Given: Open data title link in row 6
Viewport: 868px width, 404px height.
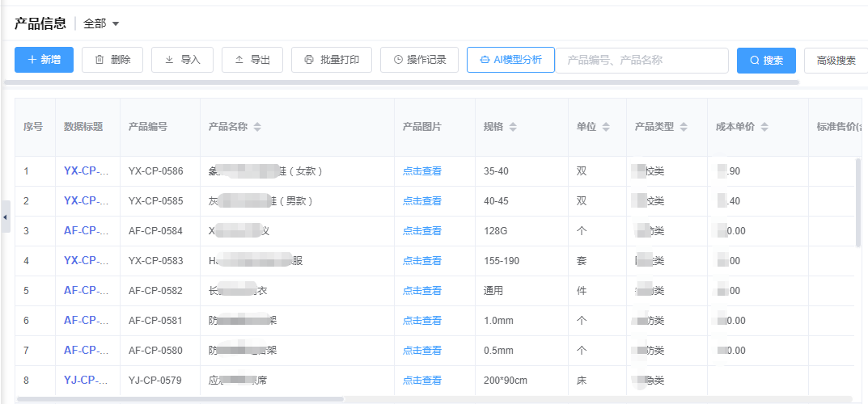Looking at the screenshot, I should (x=87, y=320).
